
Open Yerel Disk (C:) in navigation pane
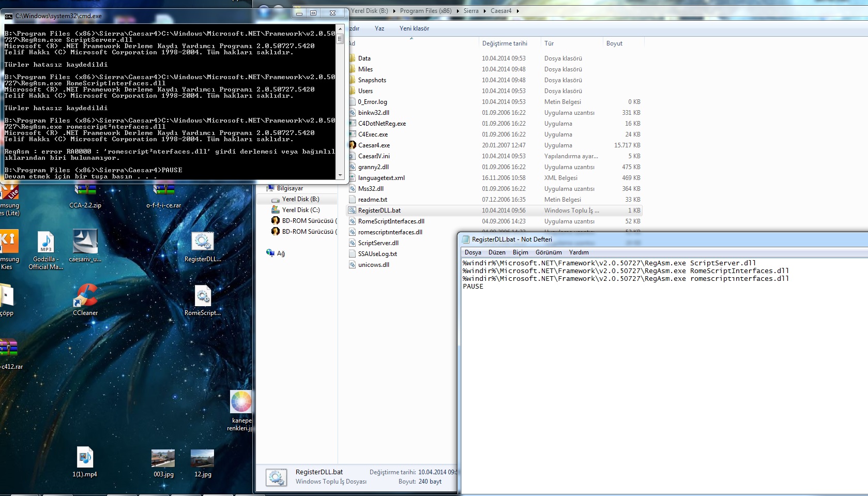(301, 210)
